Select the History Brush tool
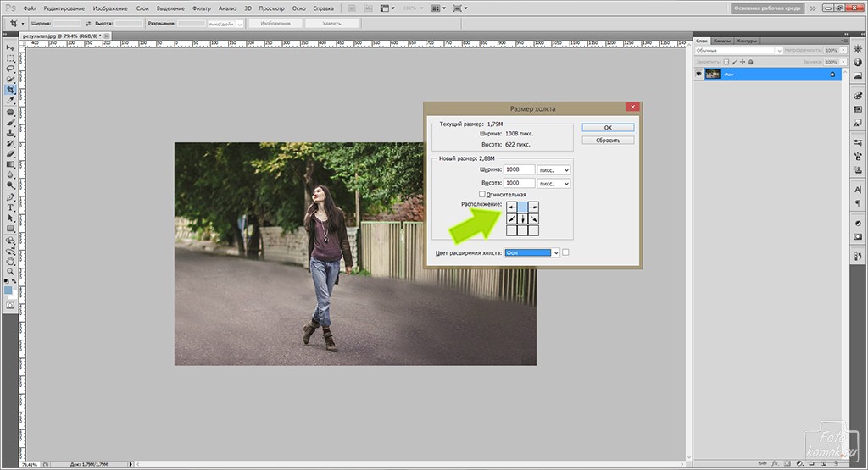This screenshot has height=470, width=868. pyautogui.click(x=10, y=144)
